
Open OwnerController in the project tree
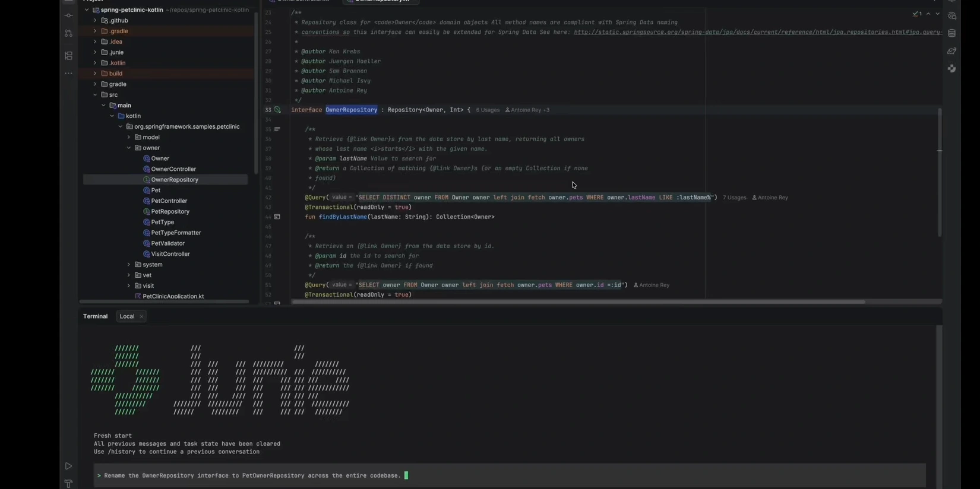point(173,169)
